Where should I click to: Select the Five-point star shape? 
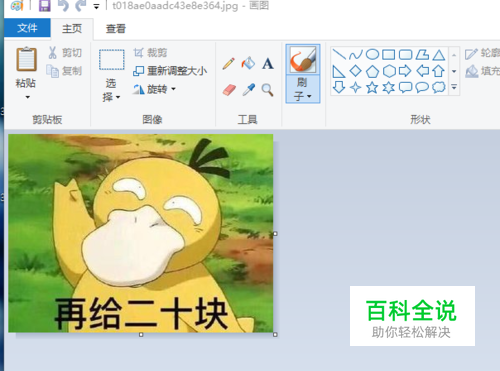(x=372, y=87)
